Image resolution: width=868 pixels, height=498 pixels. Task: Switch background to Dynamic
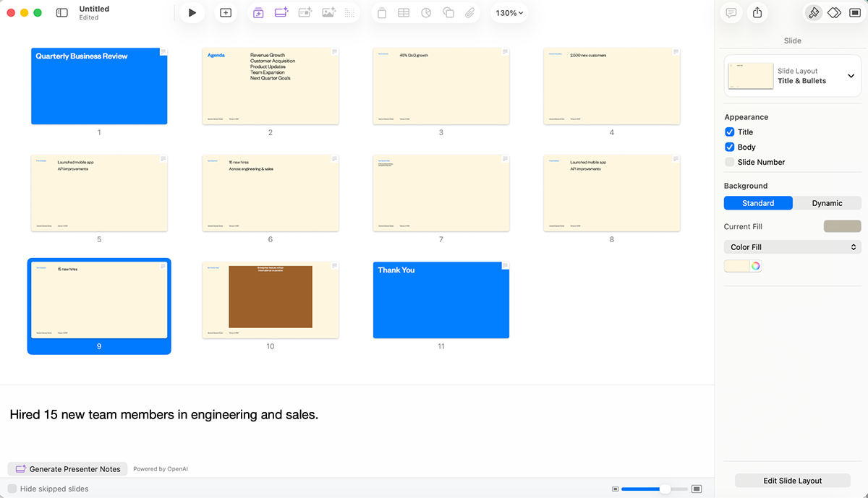[x=827, y=203]
